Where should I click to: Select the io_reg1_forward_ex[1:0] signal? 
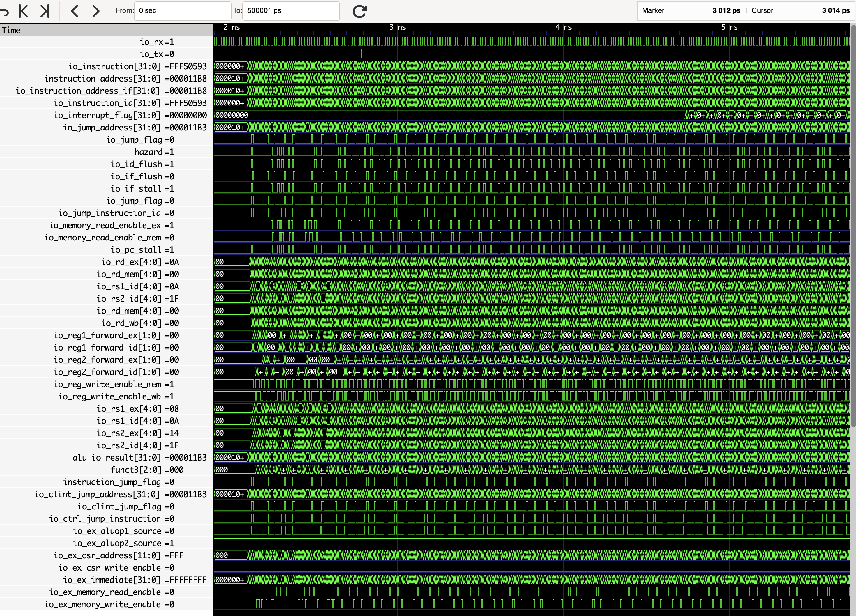pos(107,336)
